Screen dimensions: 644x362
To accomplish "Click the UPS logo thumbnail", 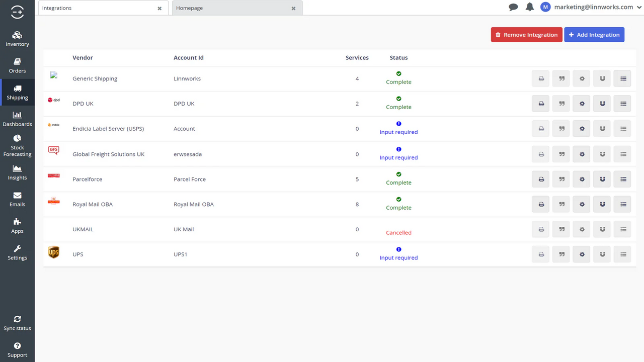I will click(x=54, y=252).
